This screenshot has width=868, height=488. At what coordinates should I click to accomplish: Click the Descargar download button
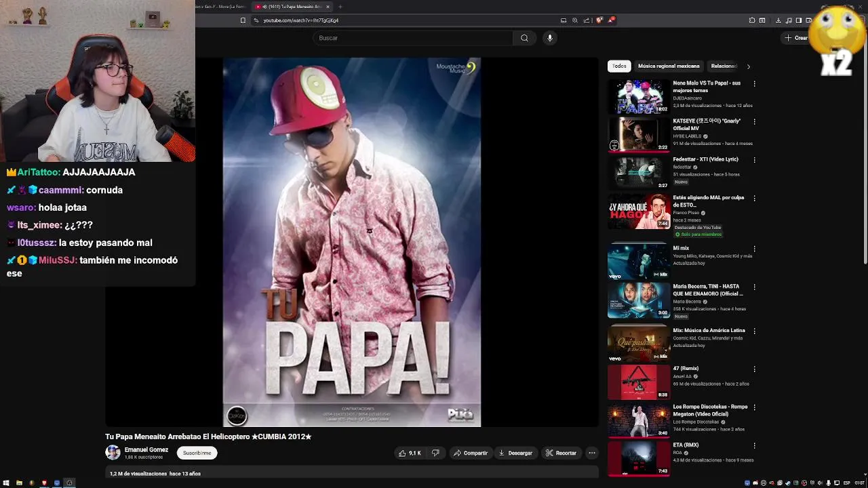pos(515,453)
